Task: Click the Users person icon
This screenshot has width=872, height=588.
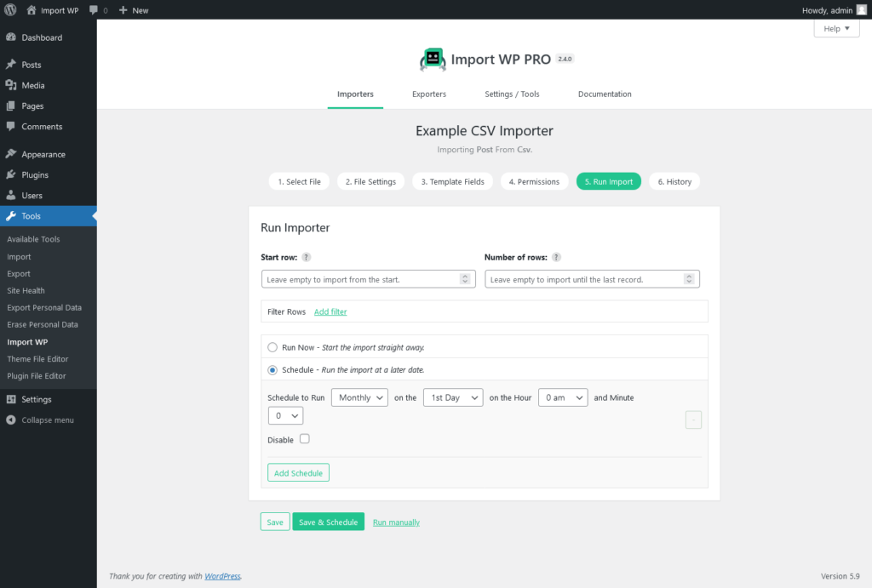Action: click(11, 195)
